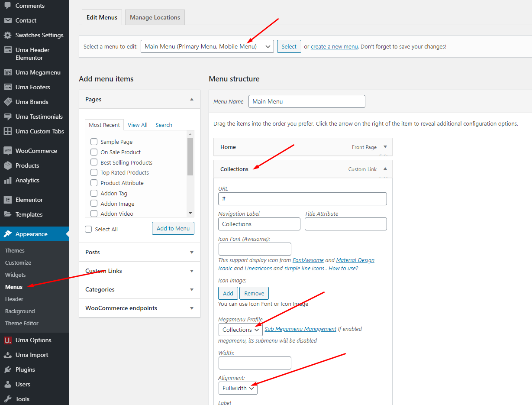Click the Urna Testimonials icon
The height and width of the screenshot is (405, 532).
pos(8,117)
